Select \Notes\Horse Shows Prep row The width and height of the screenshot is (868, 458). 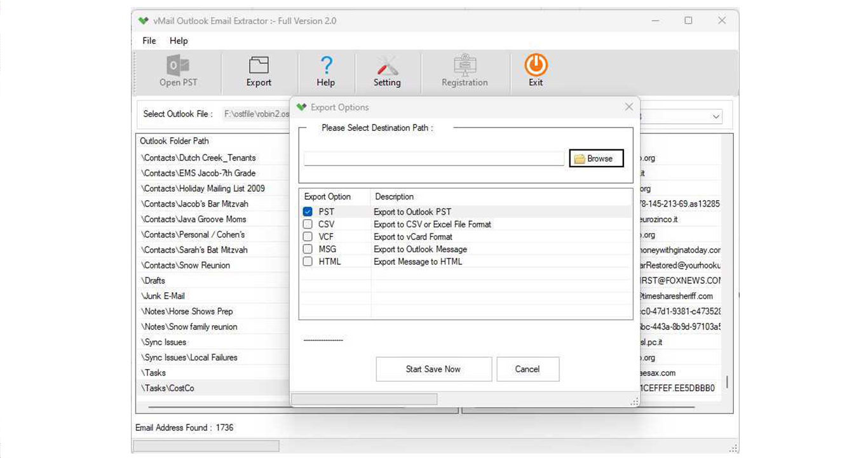[213, 311]
